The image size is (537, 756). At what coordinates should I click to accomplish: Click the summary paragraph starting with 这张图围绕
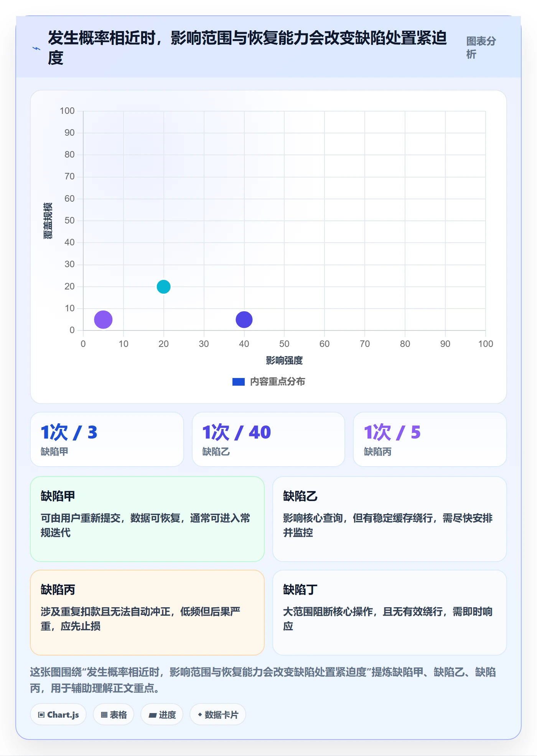pyautogui.click(x=263, y=680)
